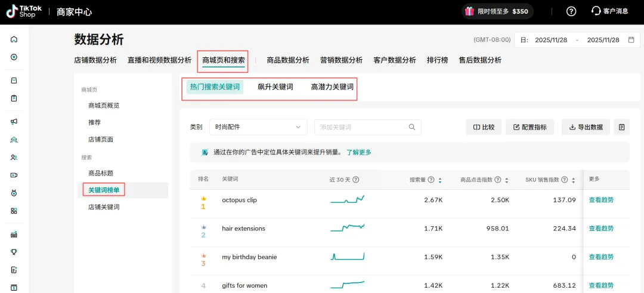Sort by 商品点击指数 column arrows
This screenshot has height=293, width=644.
click(x=507, y=180)
